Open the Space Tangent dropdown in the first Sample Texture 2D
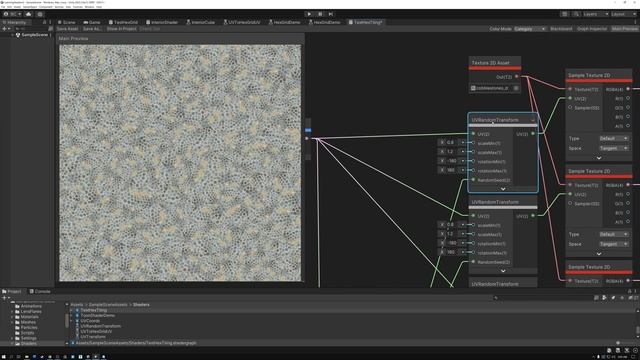 [x=614, y=148]
